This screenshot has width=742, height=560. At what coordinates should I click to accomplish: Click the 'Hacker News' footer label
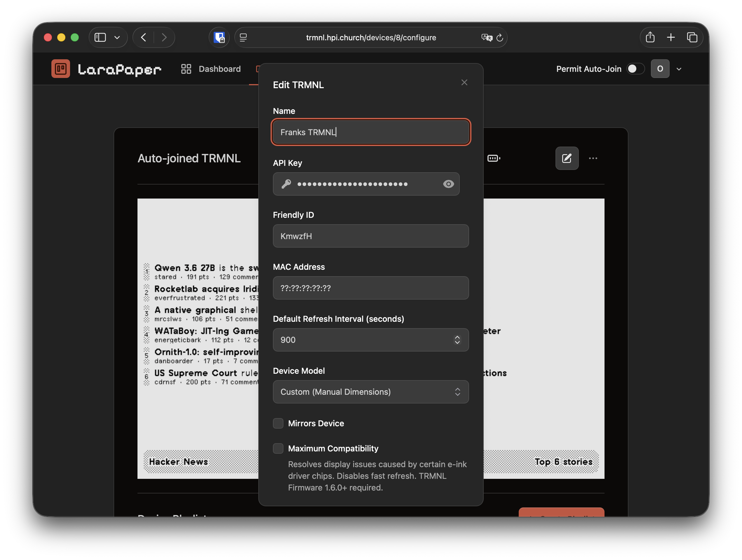[x=178, y=462]
